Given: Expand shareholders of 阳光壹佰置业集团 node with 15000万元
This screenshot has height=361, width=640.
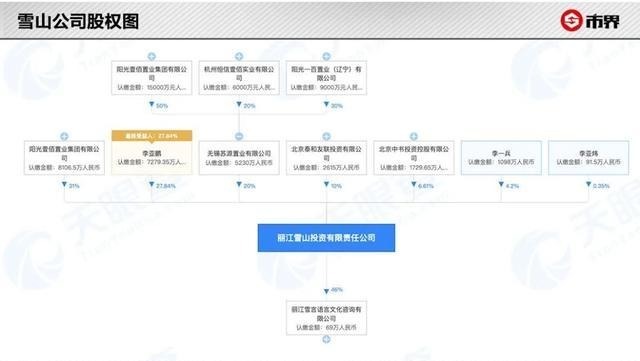Looking at the screenshot, I should pos(151,56).
